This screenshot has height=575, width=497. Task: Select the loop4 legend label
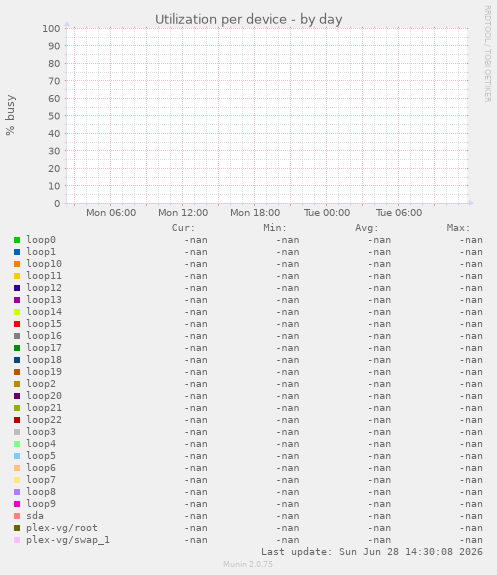pos(41,444)
